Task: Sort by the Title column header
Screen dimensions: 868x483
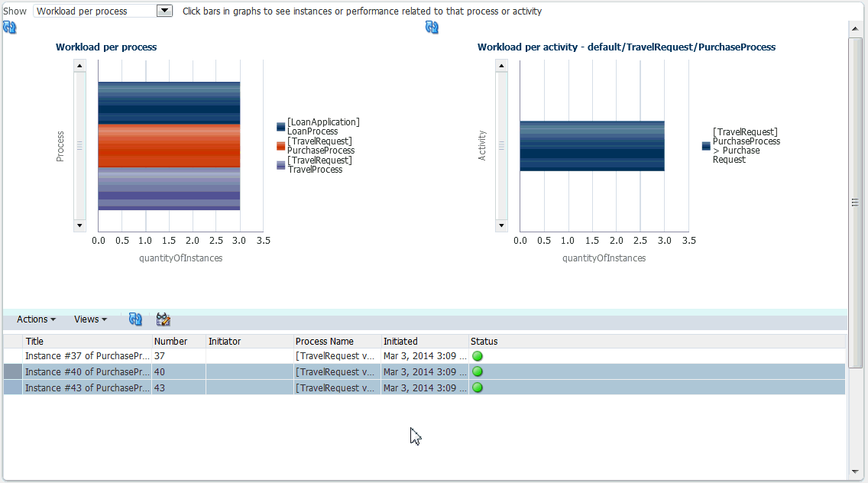Action: point(87,341)
